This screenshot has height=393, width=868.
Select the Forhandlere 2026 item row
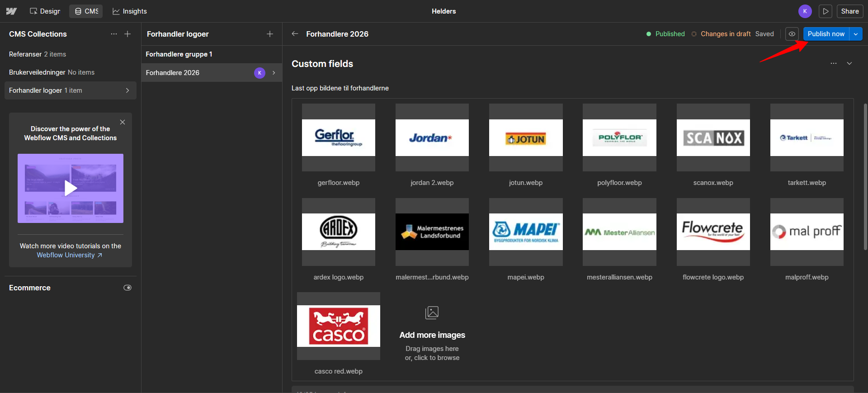tap(212, 73)
